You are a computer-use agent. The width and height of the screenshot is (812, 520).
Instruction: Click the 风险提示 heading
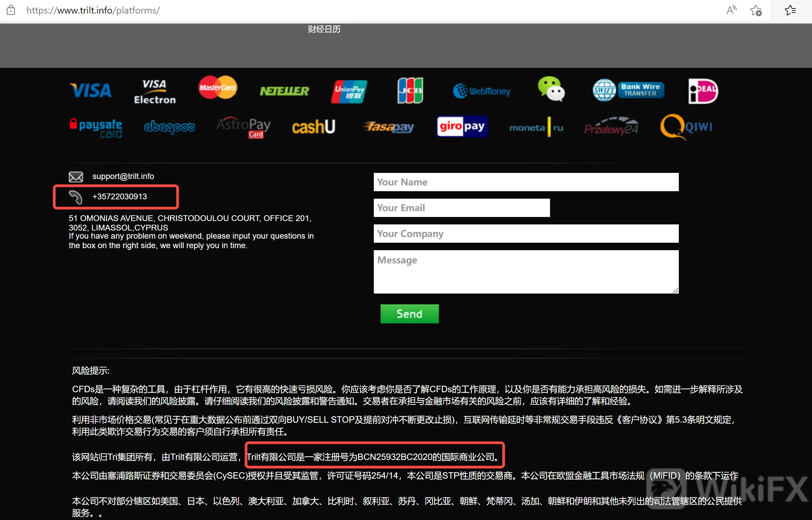(x=91, y=371)
